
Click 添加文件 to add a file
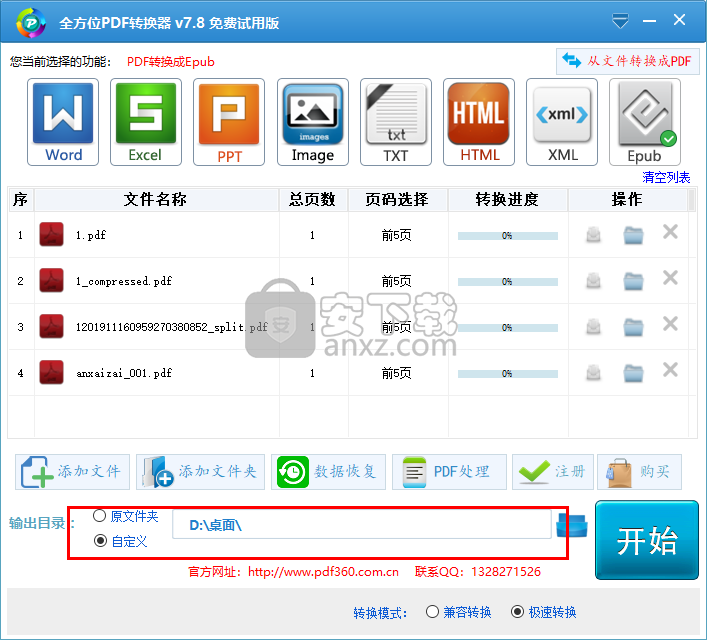point(72,472)
